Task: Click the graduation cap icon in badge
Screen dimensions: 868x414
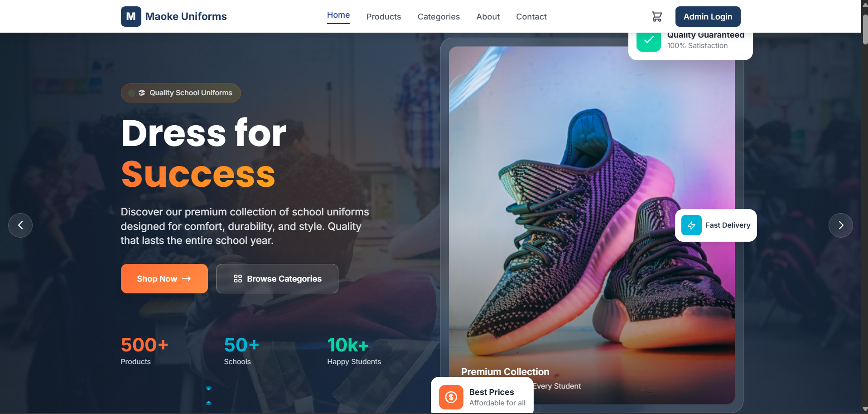Action: click(x=142, y=93)
